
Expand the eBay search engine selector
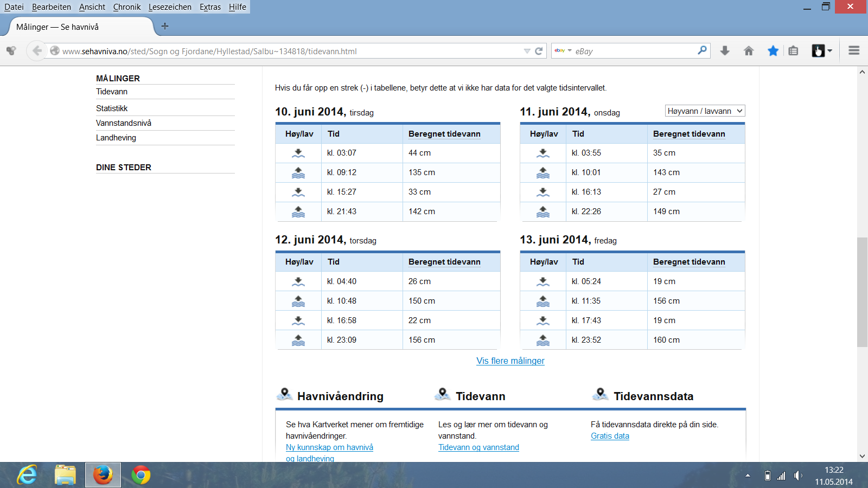point(563,50)
